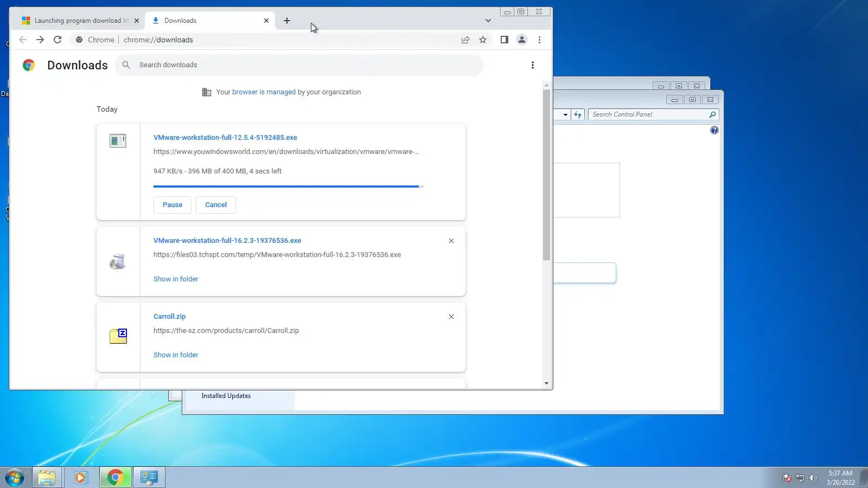
Task: Click the Carroll.zip source URL text
Action: coord(226,331)
